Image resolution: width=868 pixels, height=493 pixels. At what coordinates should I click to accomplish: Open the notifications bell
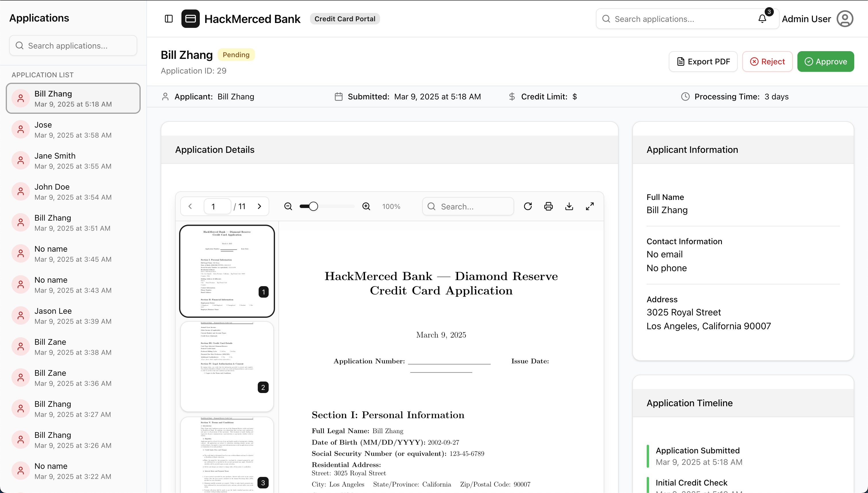[762, 19]
